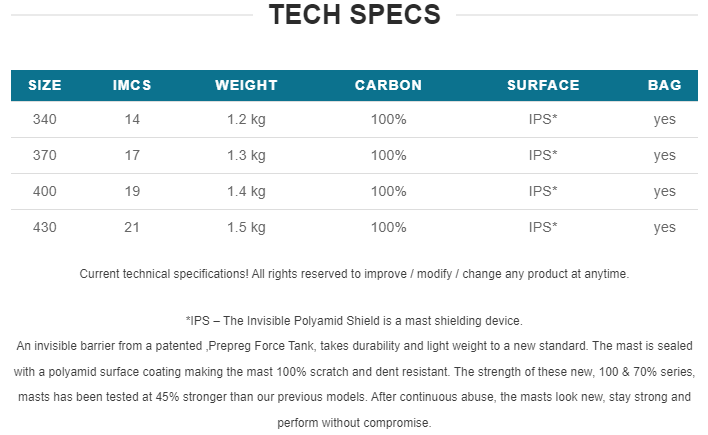This screenshot has height=435, width=708.
Task: Select the 370 size cell
Action: pyautogui.click(x=45, y=155)
